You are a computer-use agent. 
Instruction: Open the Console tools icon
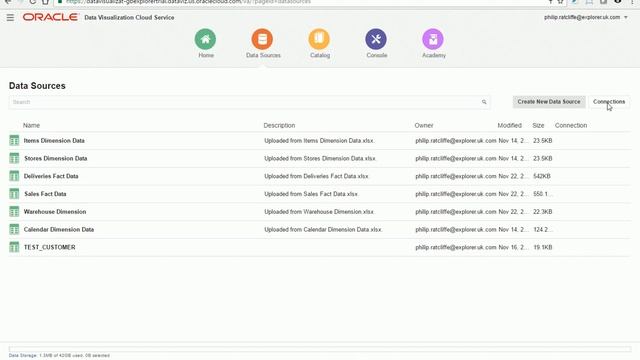pyautogui.click(x=376, y=39)
